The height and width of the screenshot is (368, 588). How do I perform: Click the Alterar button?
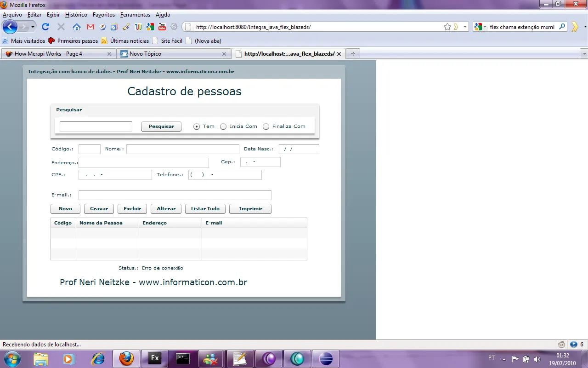coord(166,209)
